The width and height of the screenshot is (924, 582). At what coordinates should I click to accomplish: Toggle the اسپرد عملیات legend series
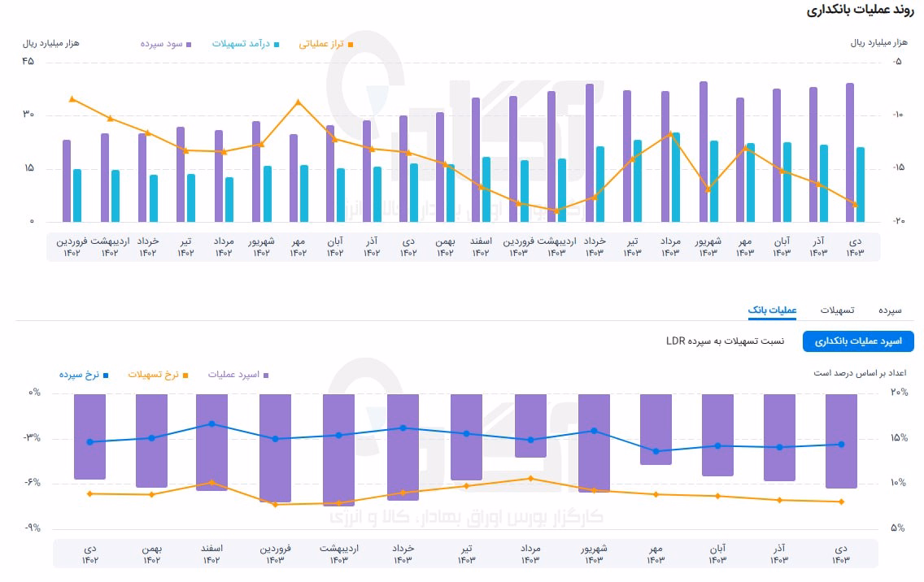point(238,375)
